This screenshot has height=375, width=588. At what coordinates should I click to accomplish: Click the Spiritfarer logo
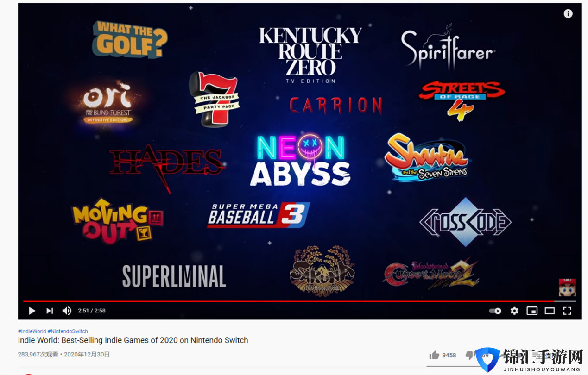[448, 47]
